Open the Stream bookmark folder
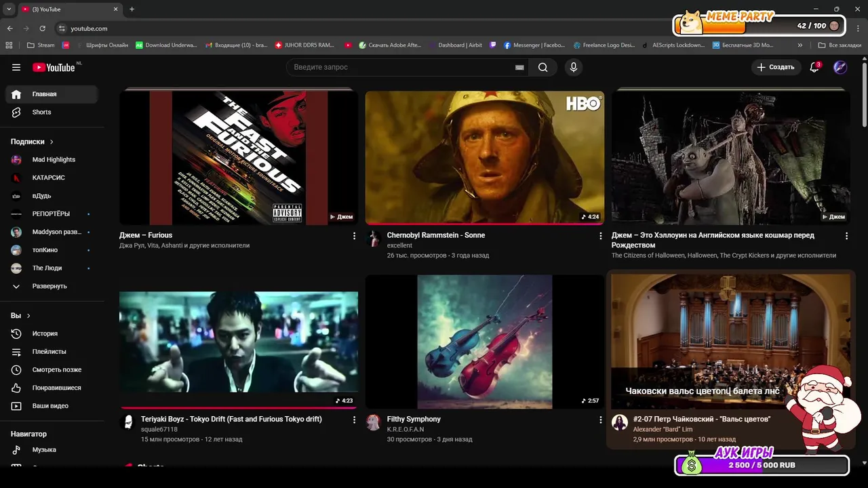This screenshot has width=868, height=488. pos(41,45)
